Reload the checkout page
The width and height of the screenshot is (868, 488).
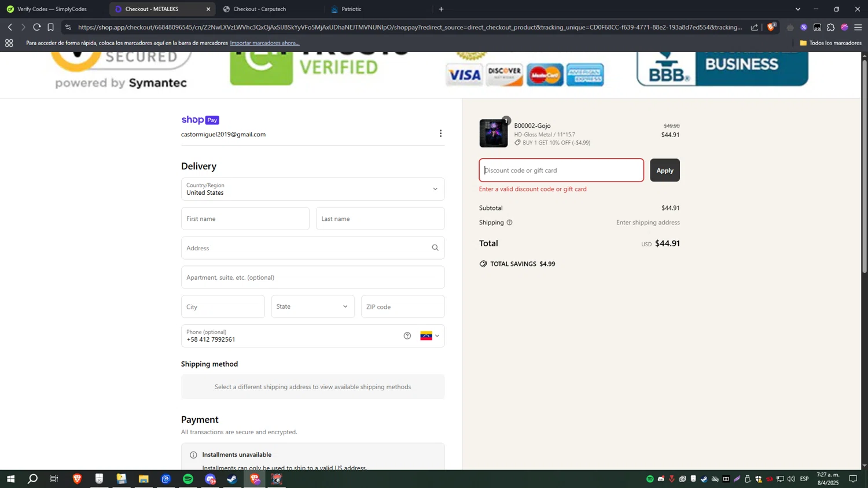click(36, 27)
